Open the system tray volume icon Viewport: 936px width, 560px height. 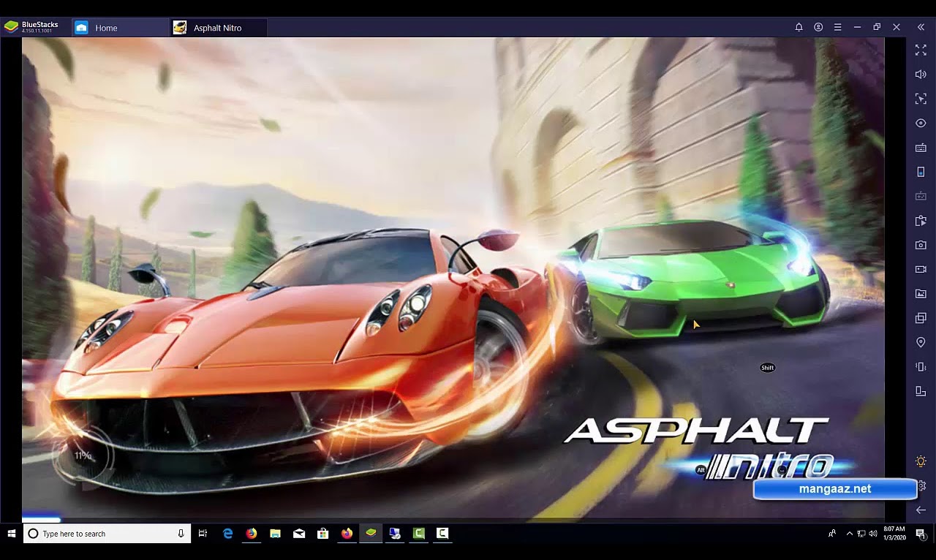(873, 534)
